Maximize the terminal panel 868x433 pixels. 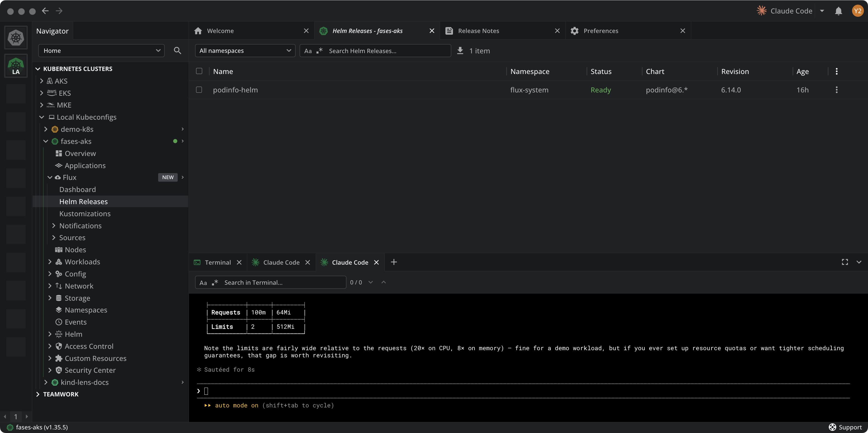click(845, 262)
